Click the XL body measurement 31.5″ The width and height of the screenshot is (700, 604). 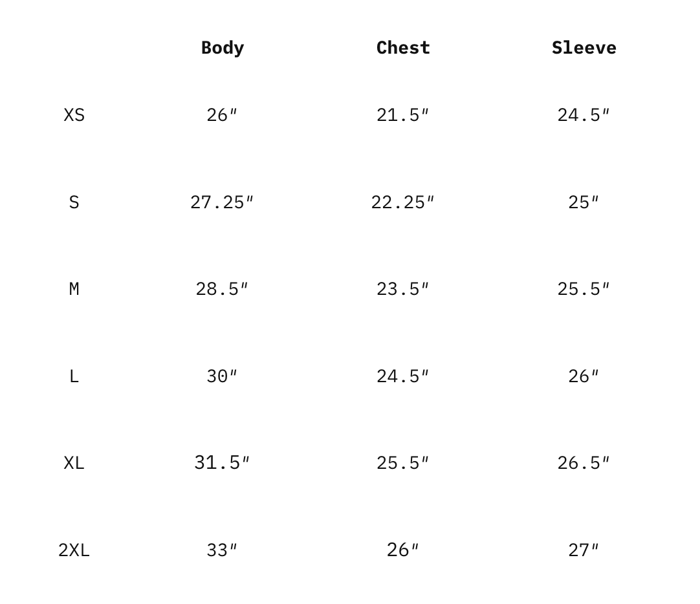point(222,463)
